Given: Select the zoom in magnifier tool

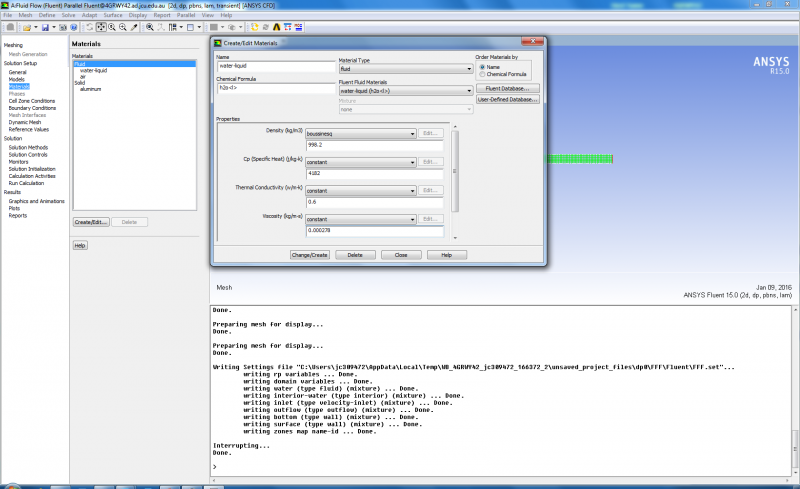Looking at the screenshot, I should 112,27.
